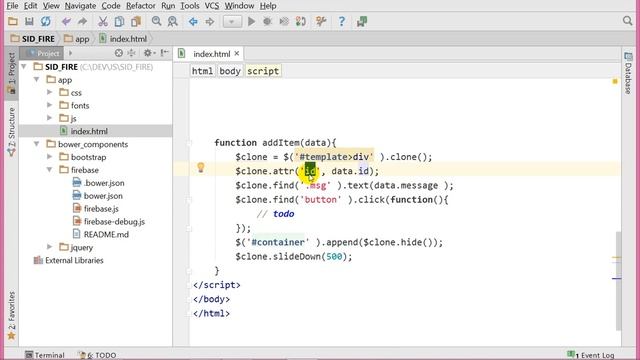Viewport: 640px width, 360px height.
Task: Click the Search Everywhere magnifier
Action: point(627,21)
